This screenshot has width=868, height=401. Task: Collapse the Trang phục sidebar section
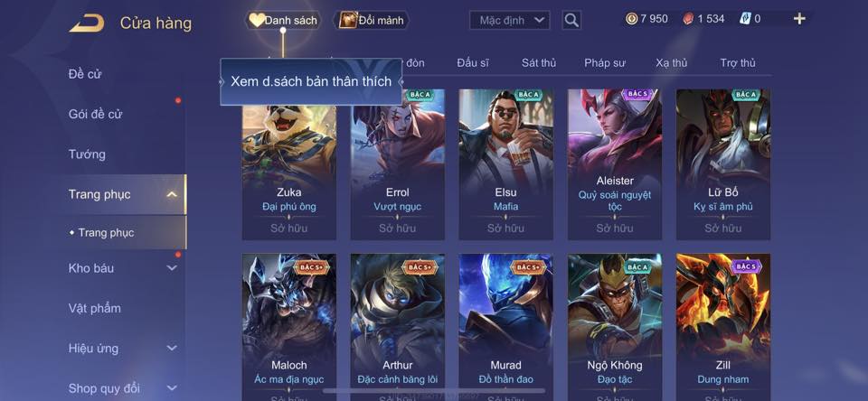(172, 194)
